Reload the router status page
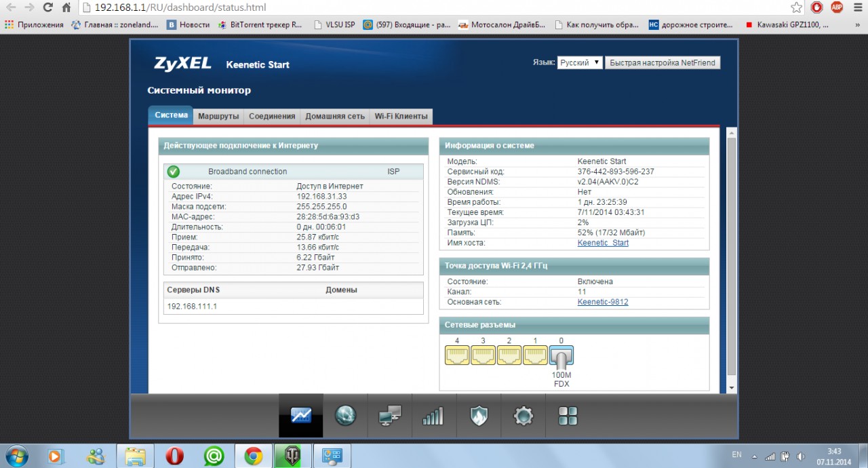The image size is (868, 468). [x=47, y=8]
